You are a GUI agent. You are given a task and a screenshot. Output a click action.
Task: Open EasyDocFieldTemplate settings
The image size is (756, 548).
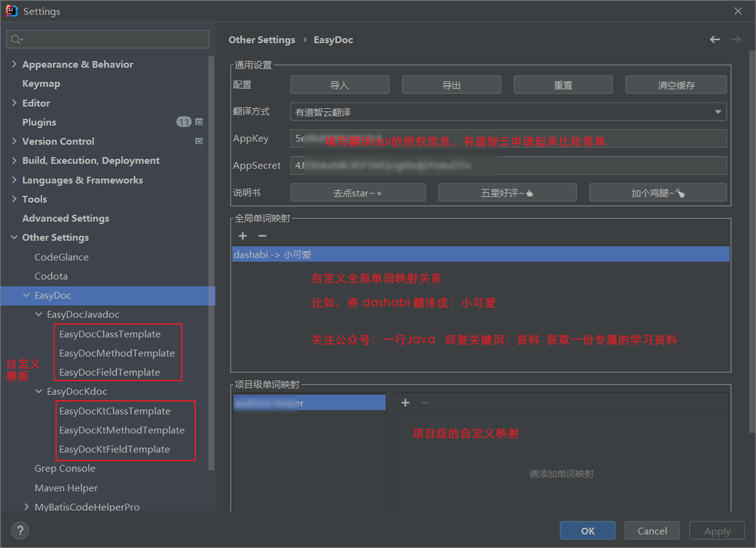(x=110, y=372)
